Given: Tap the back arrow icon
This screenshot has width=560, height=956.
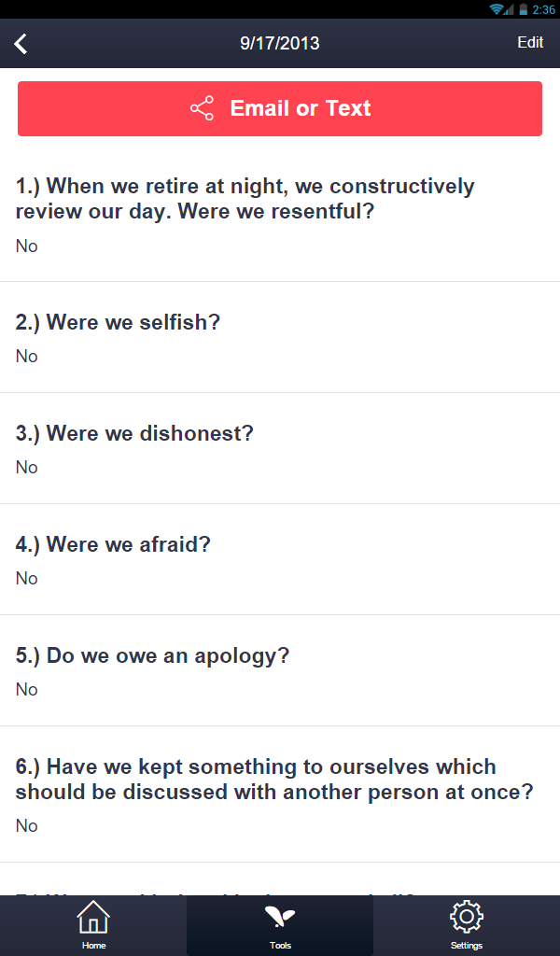Looking at the screenshot, I should pos(21,43).
